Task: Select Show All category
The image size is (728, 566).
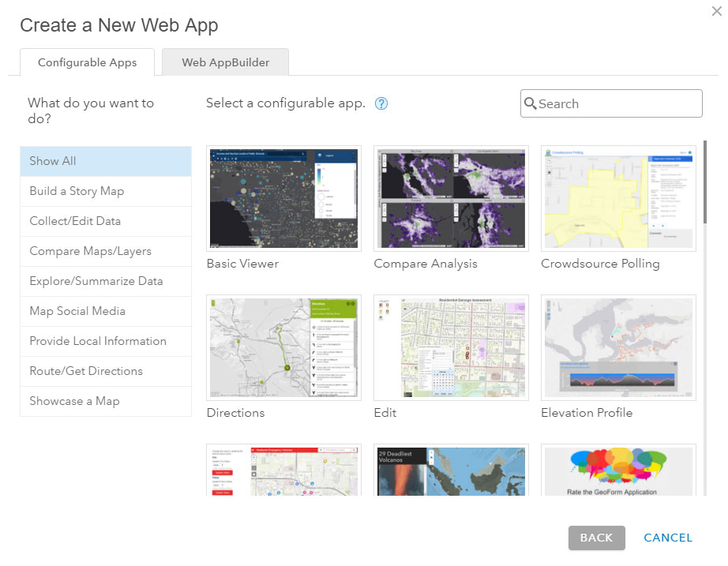Action: [x=106, y=161]
